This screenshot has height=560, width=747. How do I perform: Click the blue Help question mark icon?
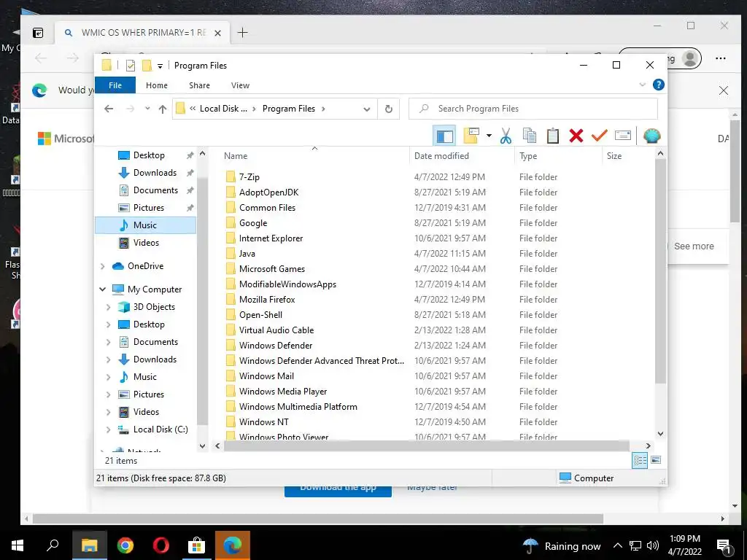click(659, 85)
